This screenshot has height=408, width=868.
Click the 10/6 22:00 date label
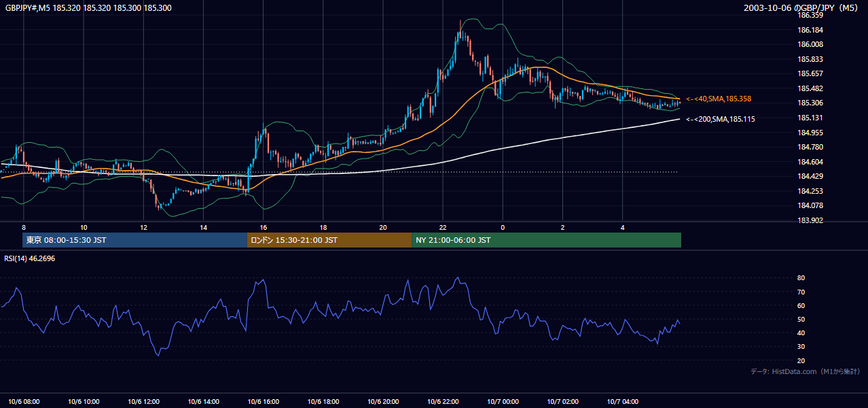(x=443, y=402)
